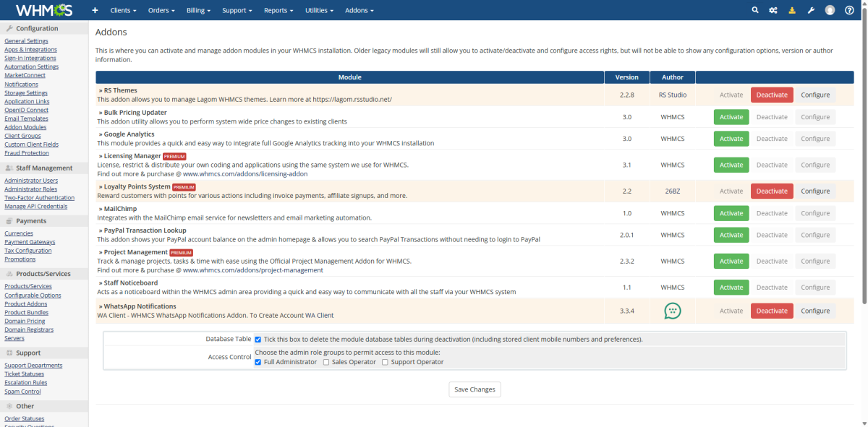Click the icon beside Other heading
Screen dimensions: 868x427
(9, 406)
